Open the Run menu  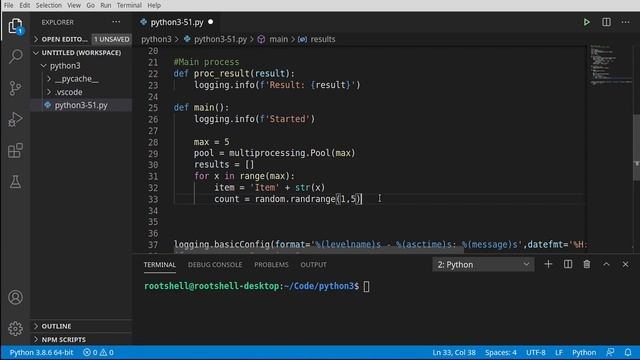[106, 5]
